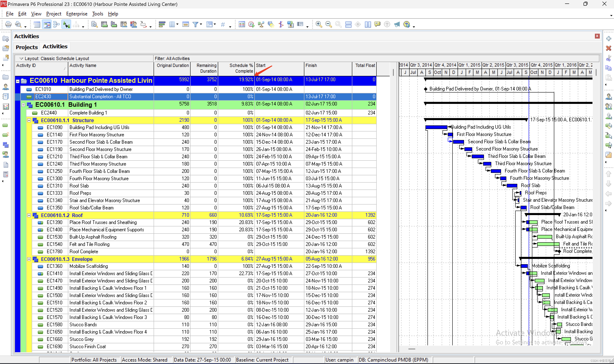Open the Layout Classic Schedule Layout dropdown
Viewport: 614px width, 364px height.
(x=21, y=58)
